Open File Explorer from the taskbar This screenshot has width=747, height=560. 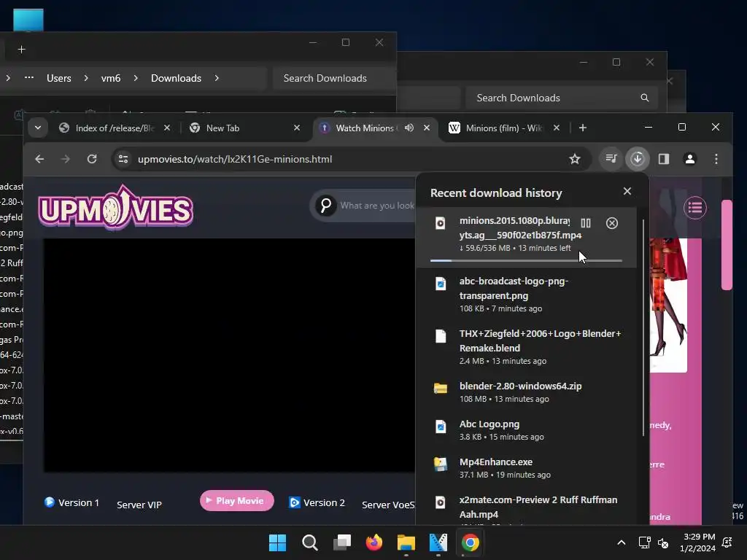click(406, 542)
